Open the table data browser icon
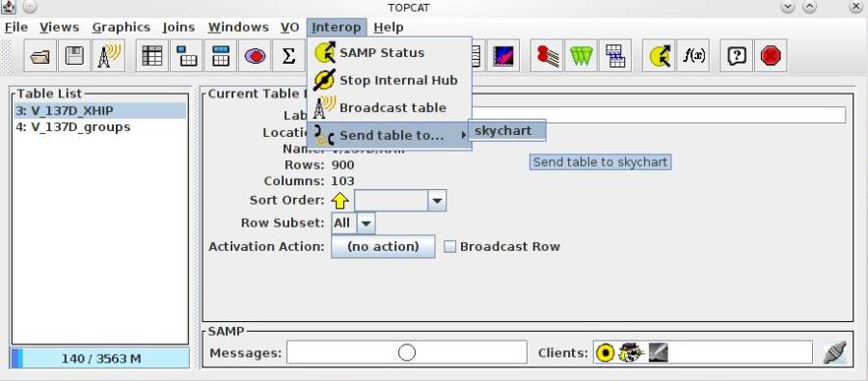The width and height of the screenshot is (868, 381). (152, 56)
